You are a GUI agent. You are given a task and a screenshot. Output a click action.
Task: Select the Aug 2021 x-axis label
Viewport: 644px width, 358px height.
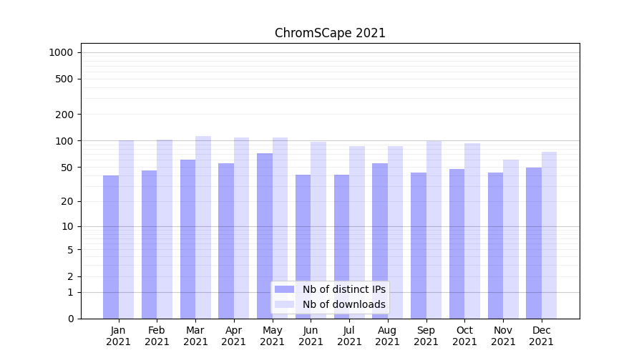coord(388,336)
